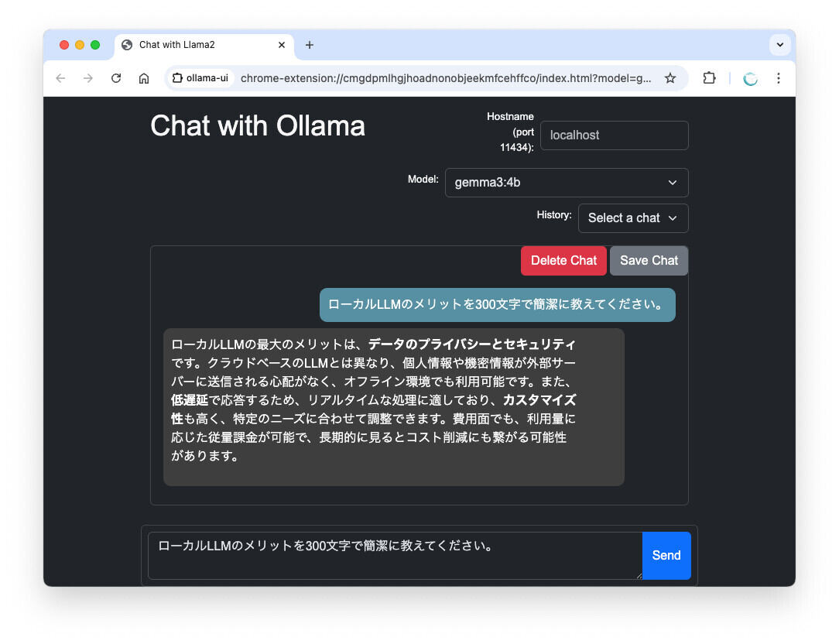Click the Model: label

click(x=423, y=180)
